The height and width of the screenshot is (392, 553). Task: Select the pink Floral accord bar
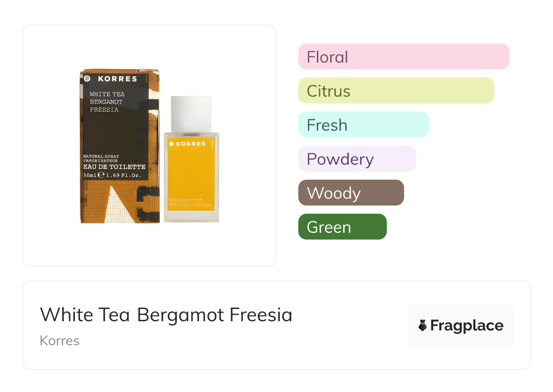403,57
